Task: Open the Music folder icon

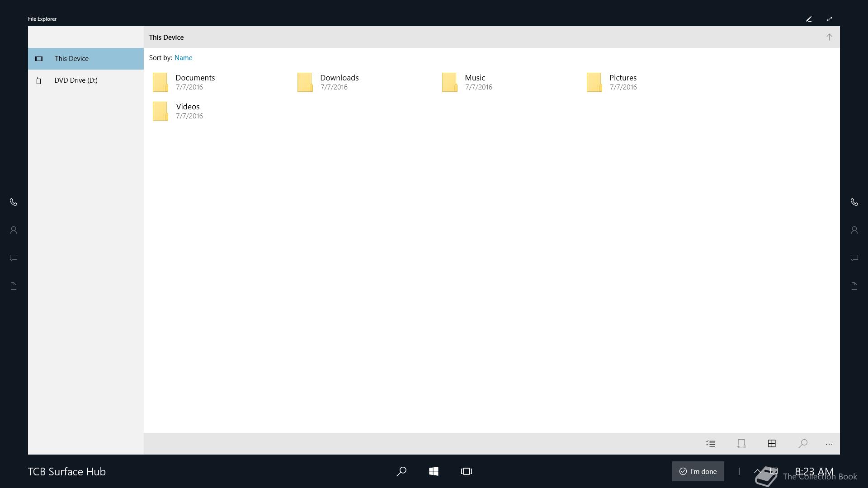Action: [450, 82]
